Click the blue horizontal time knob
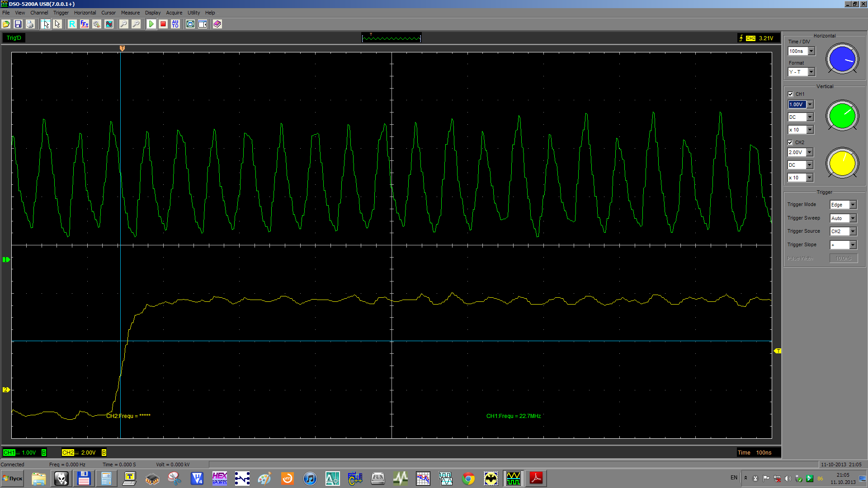Screen dimensions: 868x488 point(842,58)
